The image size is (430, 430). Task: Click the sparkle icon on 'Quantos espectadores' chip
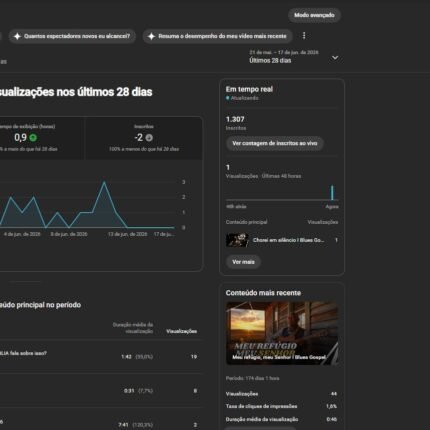(18, 36)
